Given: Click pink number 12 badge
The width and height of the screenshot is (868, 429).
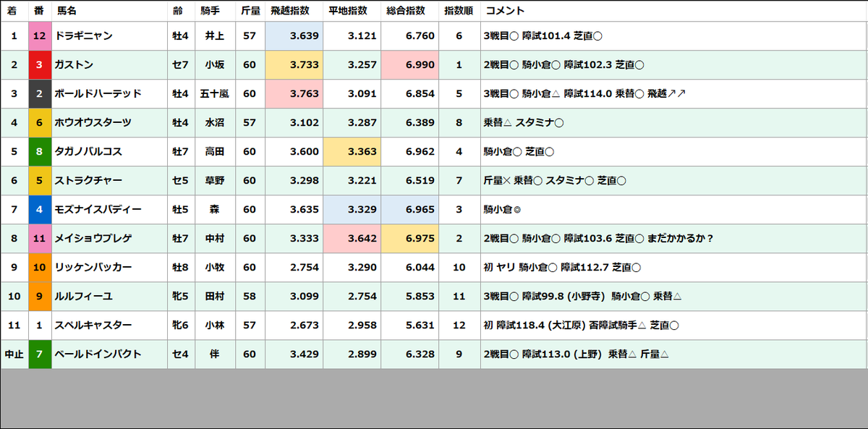Looking at the screenshot, I should pyautogui.click(x=40, y=36).
